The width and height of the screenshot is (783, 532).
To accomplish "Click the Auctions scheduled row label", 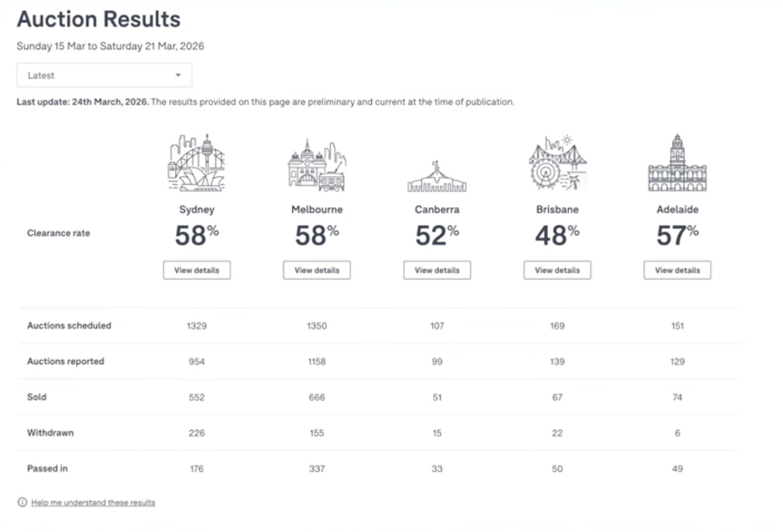I will click(69, 325).
